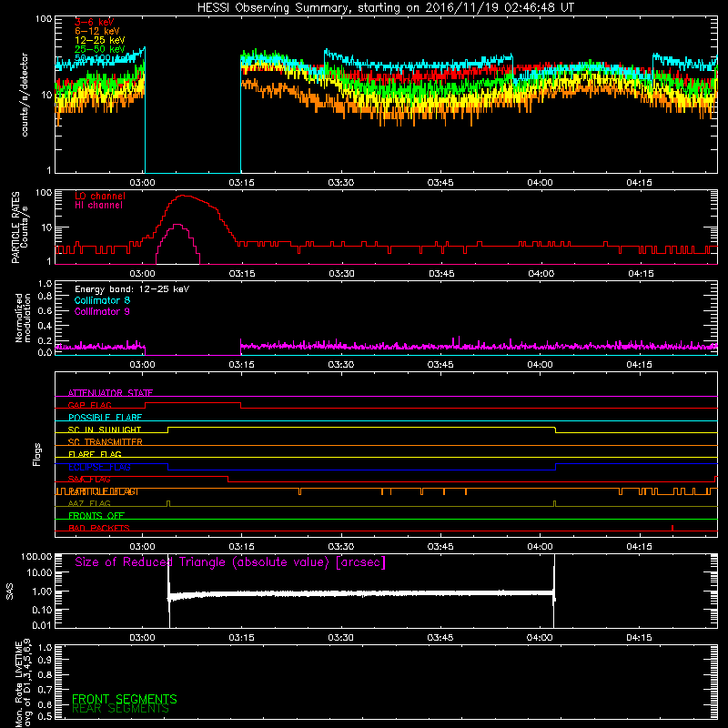Click the ATTENUATOR_STATE flag label
Viewport: 728px width, 728px height.
click(110, 393)
